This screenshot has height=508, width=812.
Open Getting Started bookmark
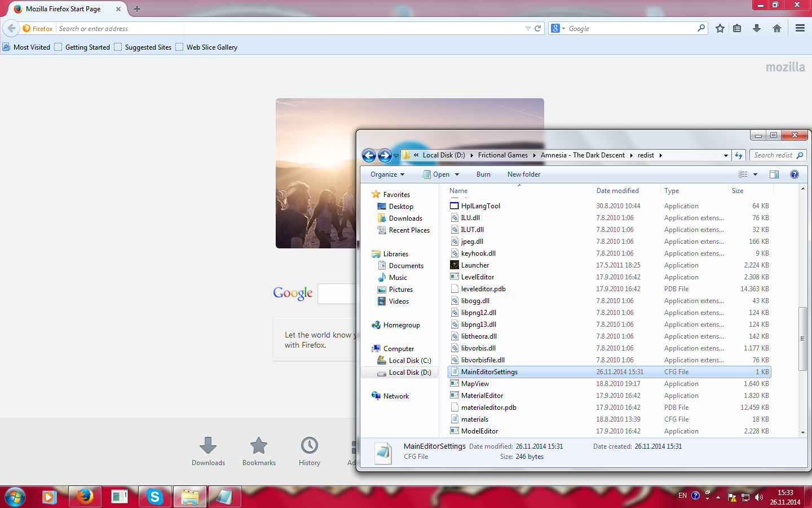pos(82,47)
